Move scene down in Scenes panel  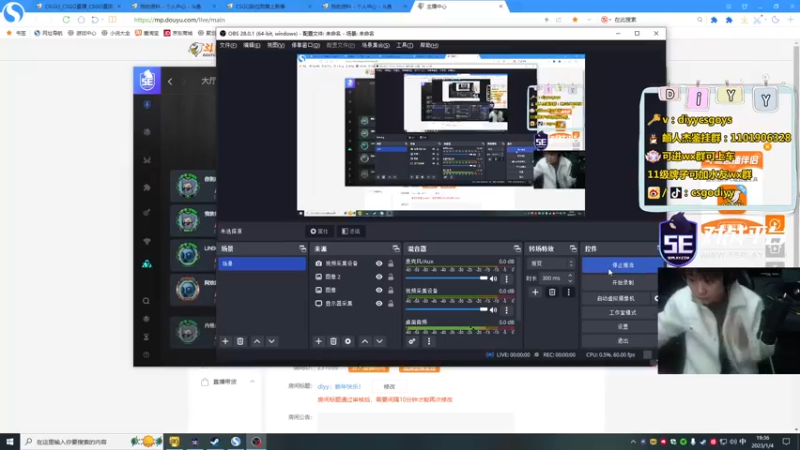tap(271, 341)
